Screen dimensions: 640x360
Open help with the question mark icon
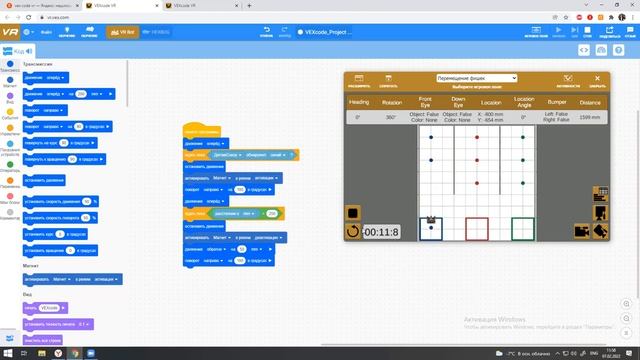[619, 50]
